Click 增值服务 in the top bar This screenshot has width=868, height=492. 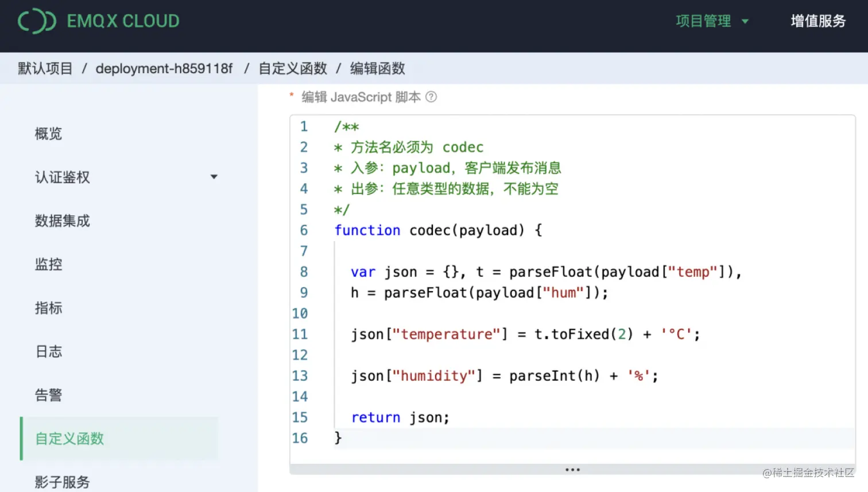pyautogui.click(x=817, y=21)
